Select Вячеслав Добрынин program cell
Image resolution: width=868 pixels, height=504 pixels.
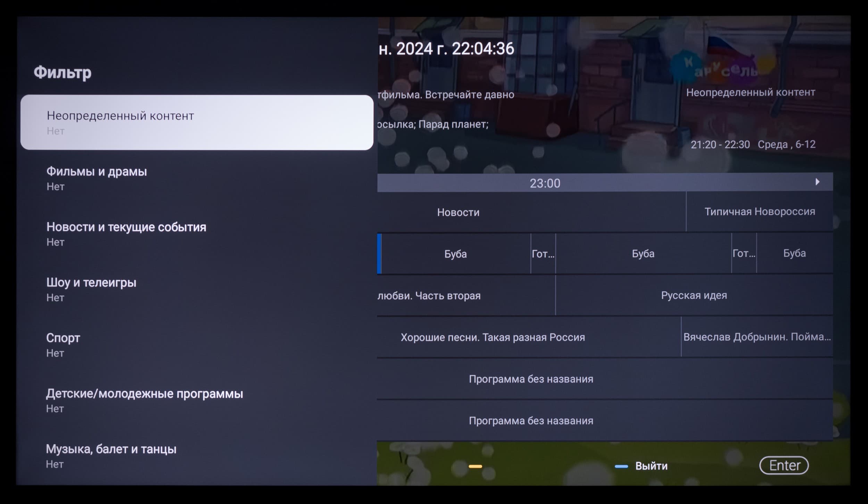[757, 337]
